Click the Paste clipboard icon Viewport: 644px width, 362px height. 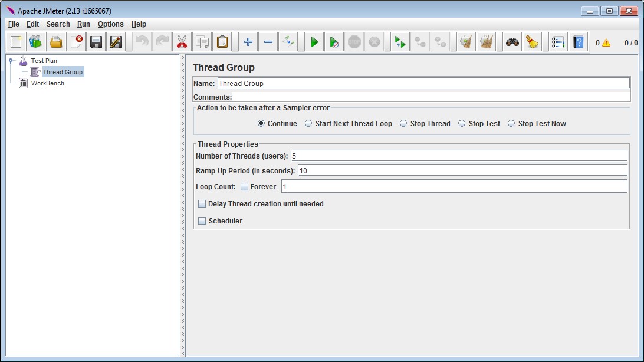pyautogui.click(x=222, y=42)
